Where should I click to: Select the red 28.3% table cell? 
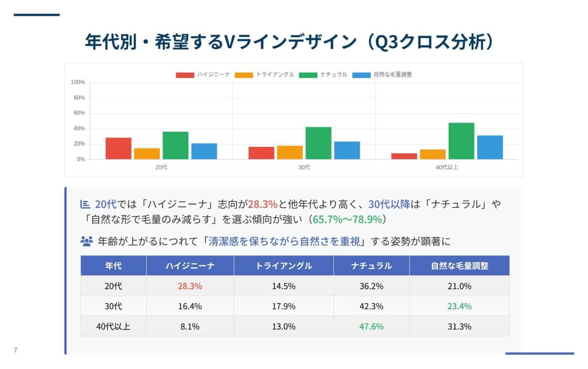[x=190, y=286]
